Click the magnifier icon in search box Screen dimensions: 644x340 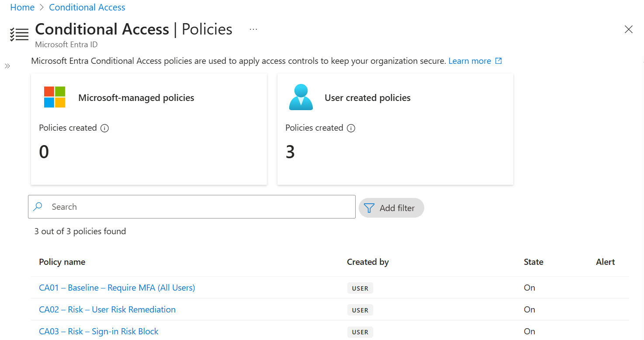(x=38, y=207)
